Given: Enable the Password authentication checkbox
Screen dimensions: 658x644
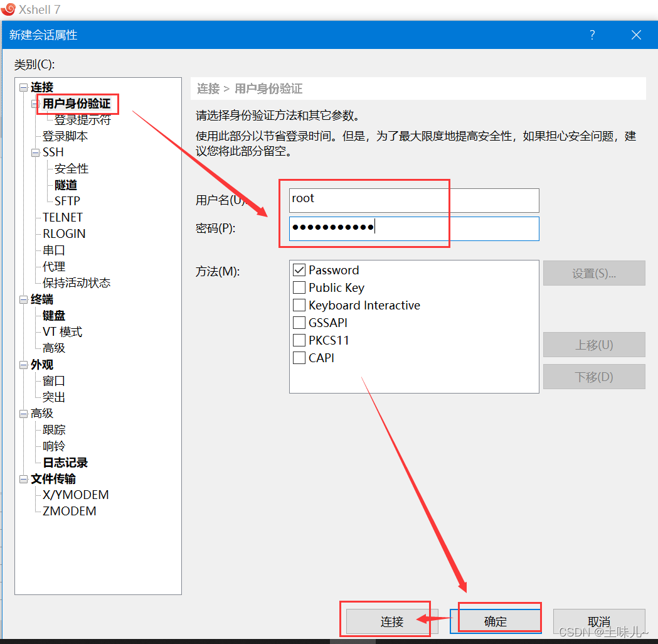Looking at the screenshot, I should tap(299, 270).
